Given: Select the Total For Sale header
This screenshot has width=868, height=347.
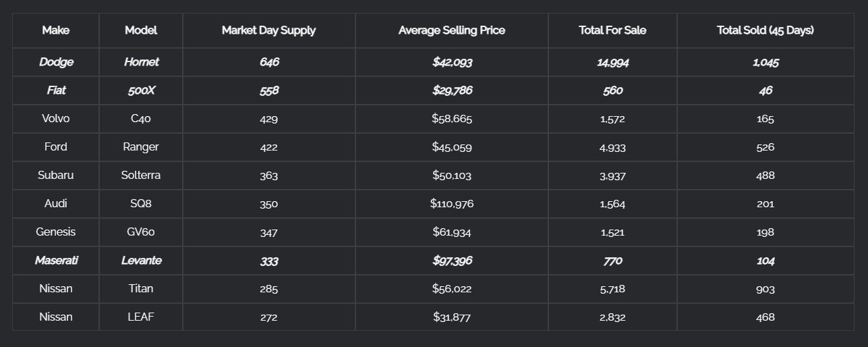Looking at the screenshot, I should click(612, 30).
